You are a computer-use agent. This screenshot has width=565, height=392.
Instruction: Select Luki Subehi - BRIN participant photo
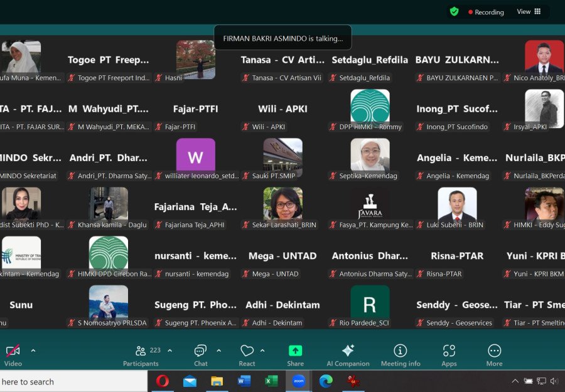457,206
